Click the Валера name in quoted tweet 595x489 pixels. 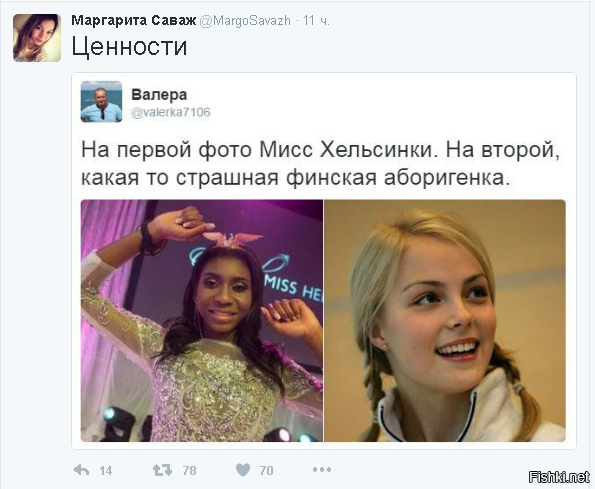pyautogui.click(x=159, y=94)
